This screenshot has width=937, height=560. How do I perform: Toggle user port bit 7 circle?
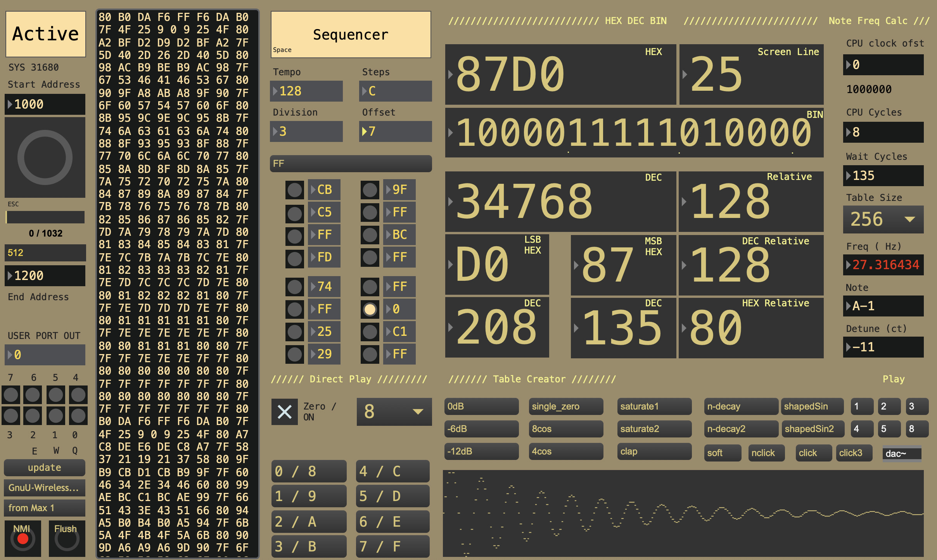(11, 395)
